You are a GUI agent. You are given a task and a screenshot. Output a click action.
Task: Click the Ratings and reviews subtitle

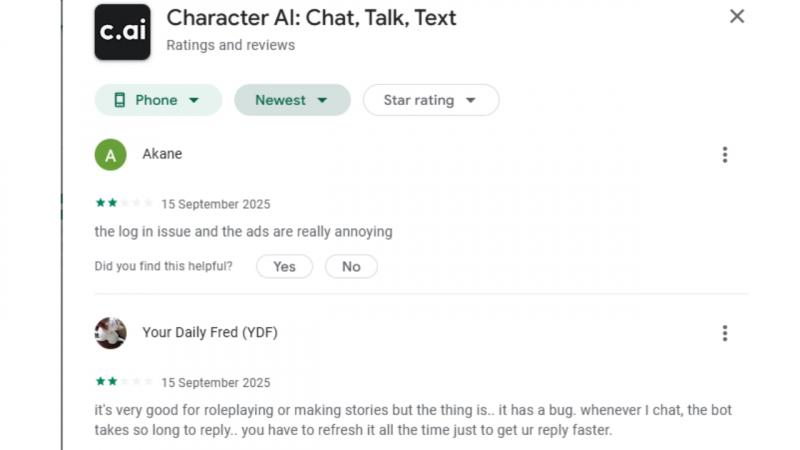(231, 45)
